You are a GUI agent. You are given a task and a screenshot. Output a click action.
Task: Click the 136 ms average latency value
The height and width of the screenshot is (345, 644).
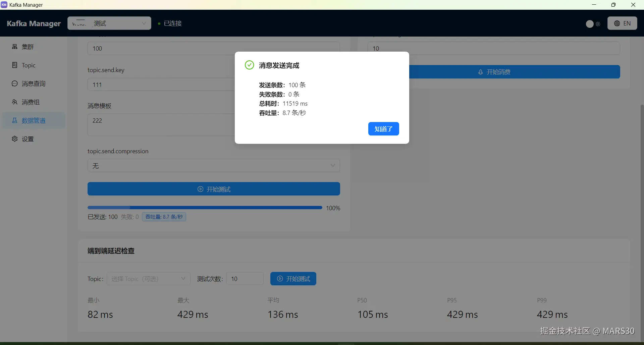[x=283, y=314]
